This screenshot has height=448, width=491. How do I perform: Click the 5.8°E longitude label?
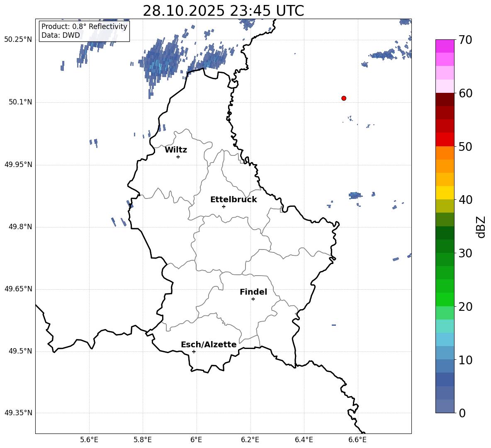[143, 440]
